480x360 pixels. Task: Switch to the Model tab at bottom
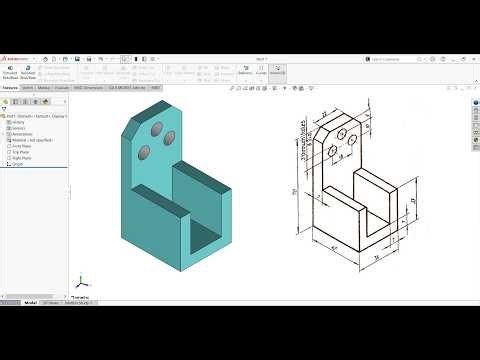pyautogui.click(x=30, y=303)
